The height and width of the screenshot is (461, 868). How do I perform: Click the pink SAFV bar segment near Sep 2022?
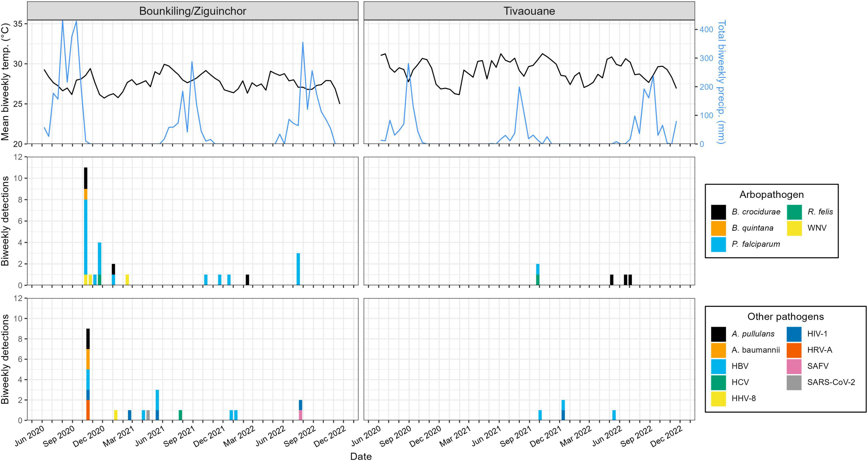click(301, 415)
